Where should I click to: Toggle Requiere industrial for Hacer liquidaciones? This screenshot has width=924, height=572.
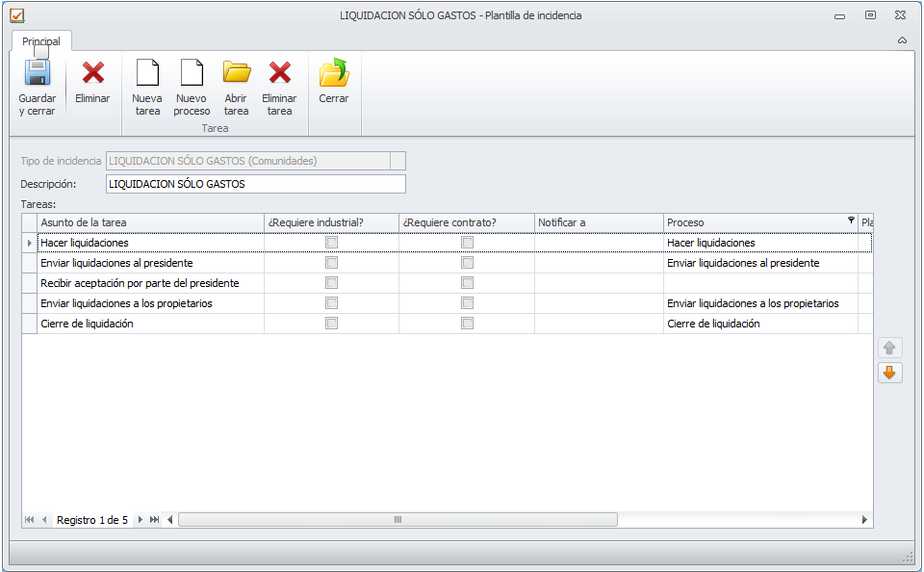332,243
